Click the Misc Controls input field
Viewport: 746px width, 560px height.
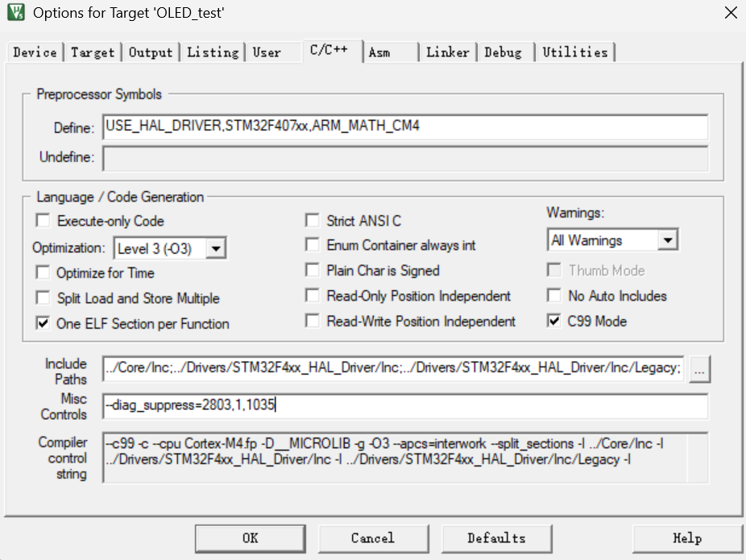pyautogui.click(x=405, y=406)
